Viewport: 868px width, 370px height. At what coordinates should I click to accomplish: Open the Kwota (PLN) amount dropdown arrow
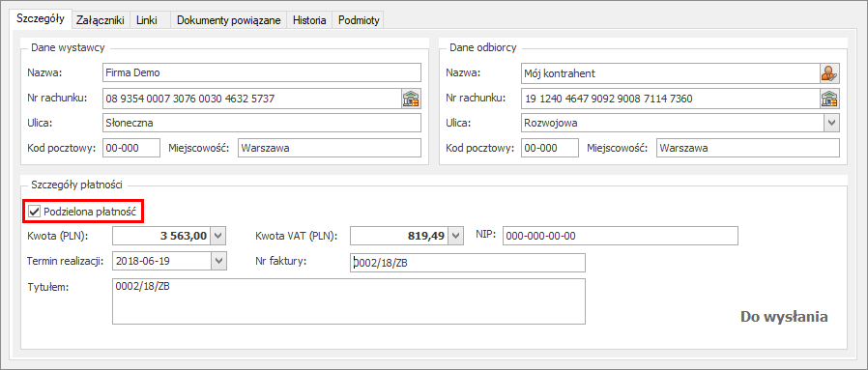coord(218,236)
